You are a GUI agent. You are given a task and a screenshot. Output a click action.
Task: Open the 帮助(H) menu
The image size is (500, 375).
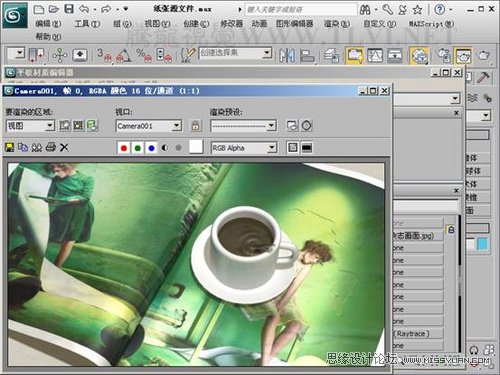[48, 36]
